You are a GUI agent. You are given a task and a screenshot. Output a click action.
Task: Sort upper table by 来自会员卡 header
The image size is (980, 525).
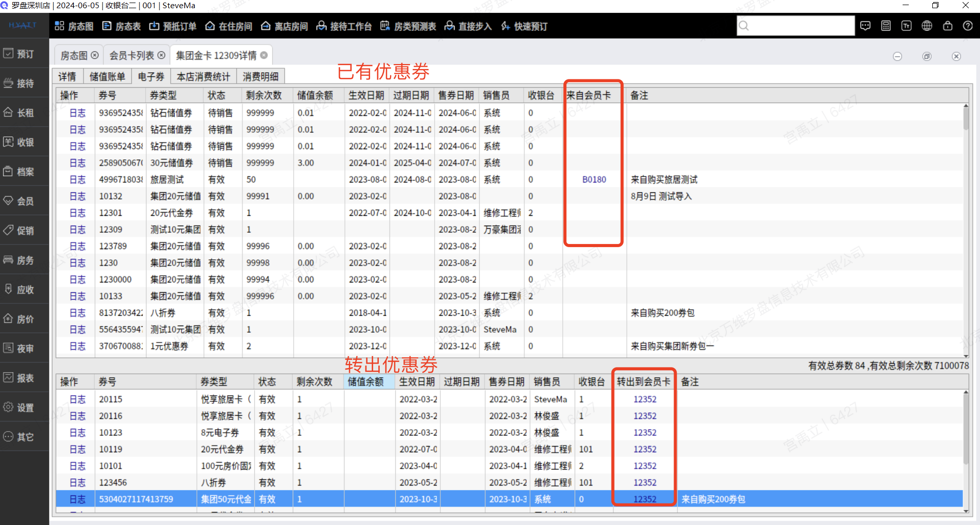(x=594, y=95)
